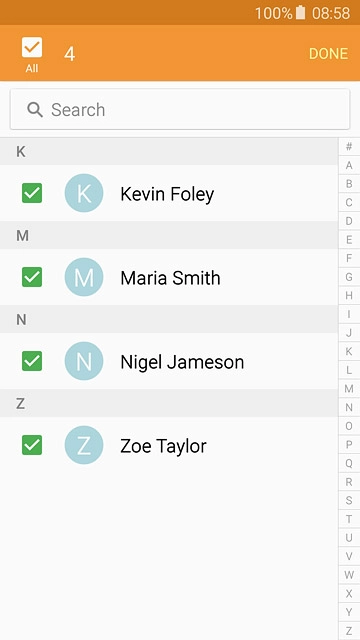Jump to letter A in index
Screen dimensions: 360x640
pos(349,165)
